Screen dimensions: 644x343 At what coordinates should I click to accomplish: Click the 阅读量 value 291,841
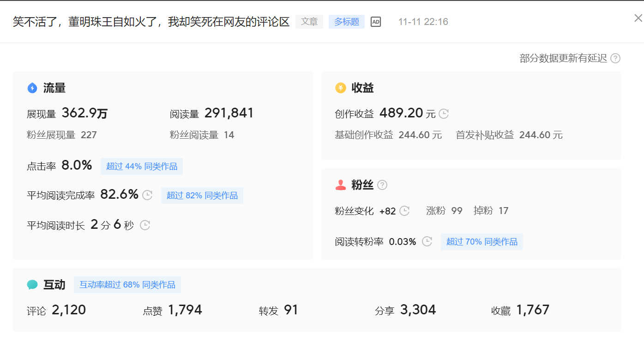pos(229,113)
